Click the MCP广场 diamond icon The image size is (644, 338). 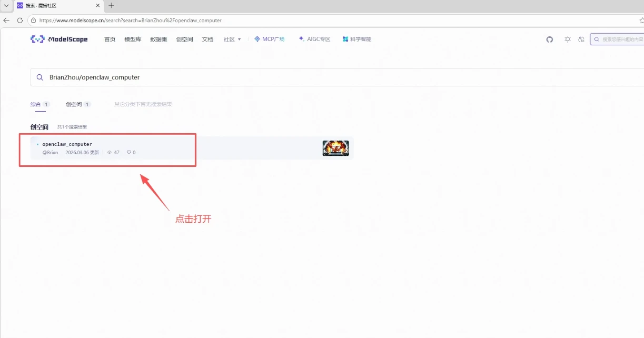[x=256, y=39]
